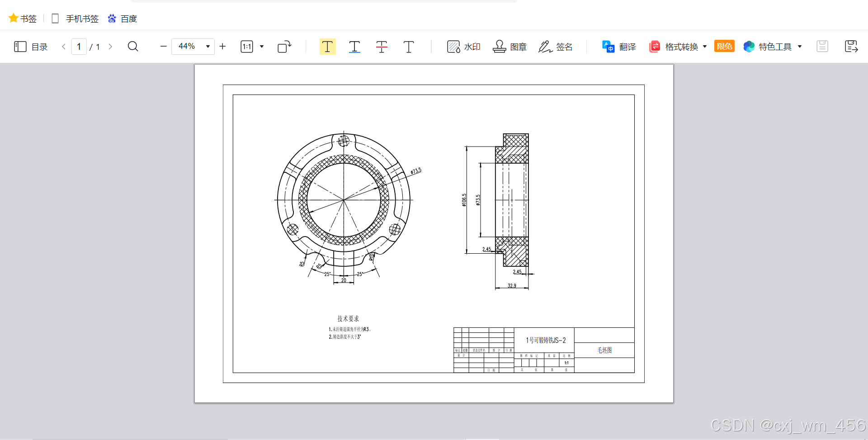Click the 毛坯图 title block text
Screen dimensions: 868x440
click(604, 350)
